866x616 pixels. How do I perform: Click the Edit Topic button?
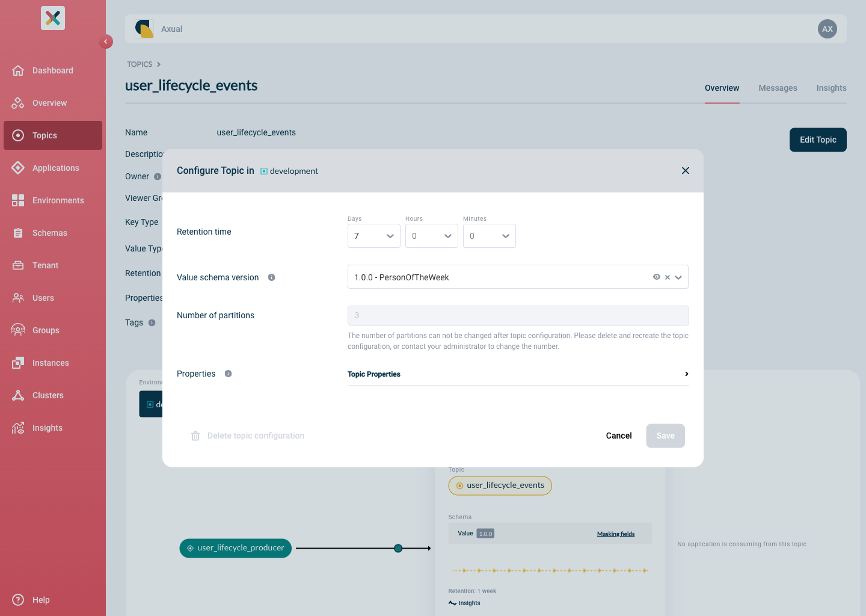[x=818, y=140]
